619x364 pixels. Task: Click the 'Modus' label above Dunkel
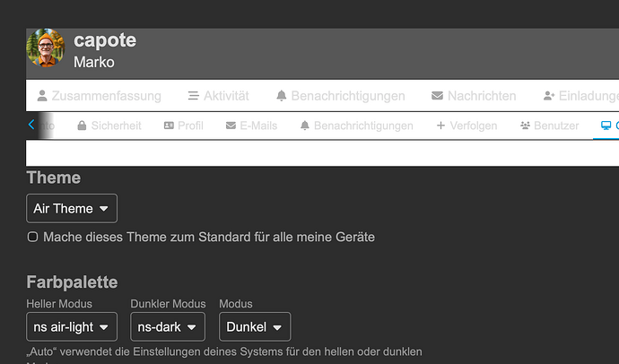coord(236,304)
